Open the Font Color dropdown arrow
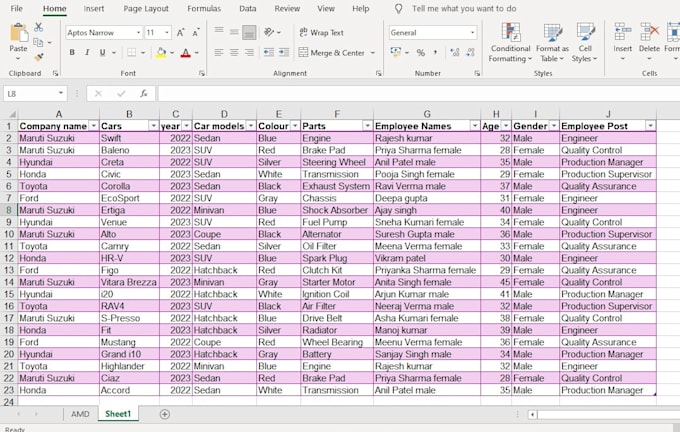680x432 pixels. point(196,53)
